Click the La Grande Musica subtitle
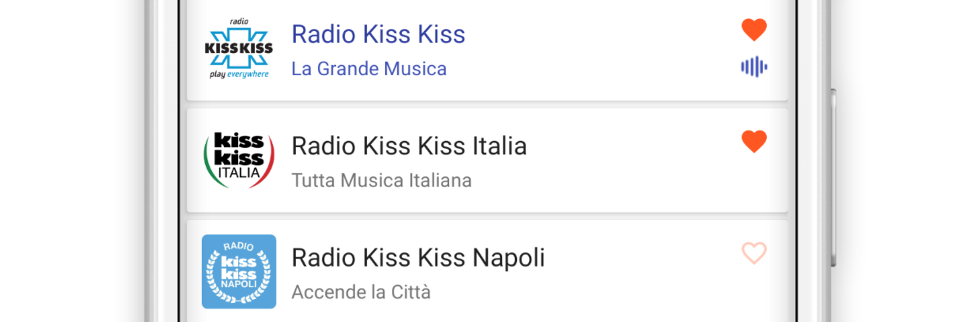This screenshot has width=980, height=322. (x=369, y=69)
